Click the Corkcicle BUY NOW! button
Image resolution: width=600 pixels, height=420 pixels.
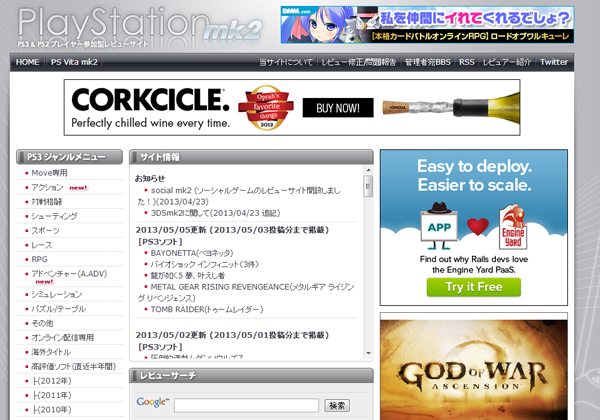(x=338, y=108)
